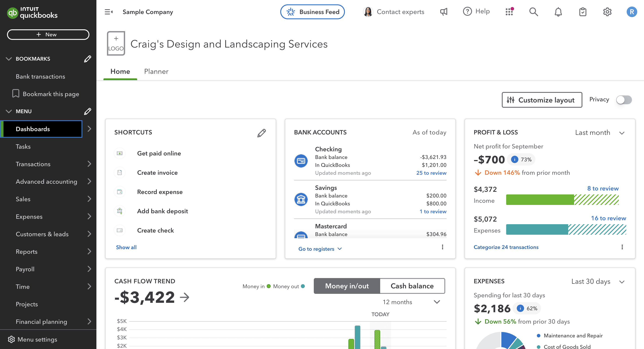Click the 1 to review link
The height and width of the screenshot is (349, 644).
click(x=433, y=211)
